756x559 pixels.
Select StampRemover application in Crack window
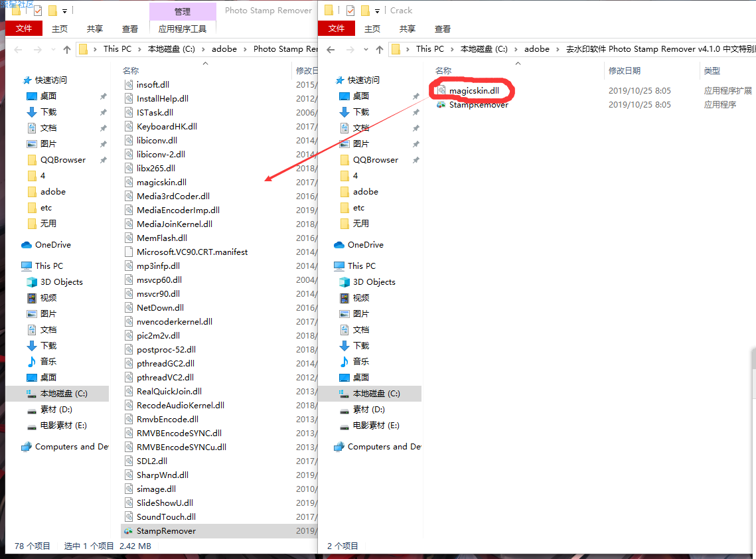(479, 105)
